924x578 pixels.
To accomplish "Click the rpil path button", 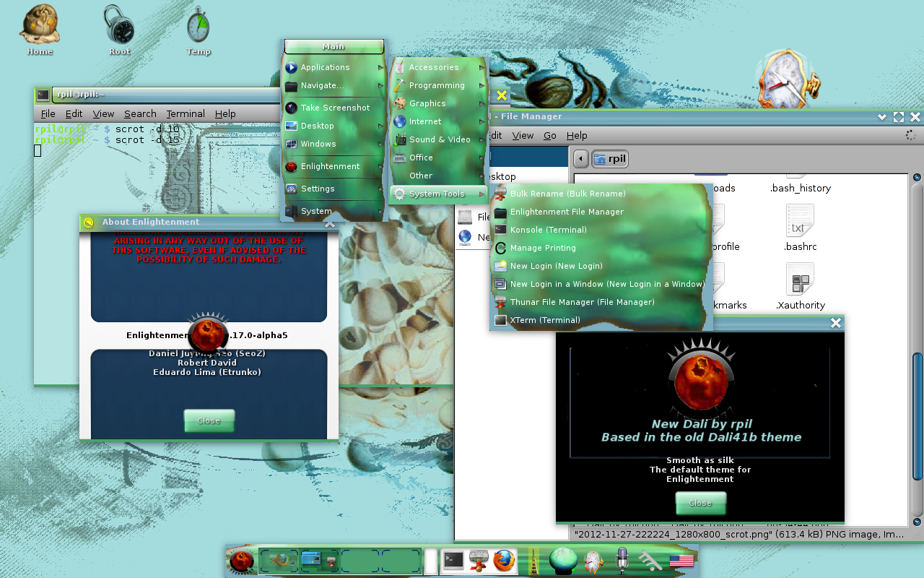I will point(609,158).
